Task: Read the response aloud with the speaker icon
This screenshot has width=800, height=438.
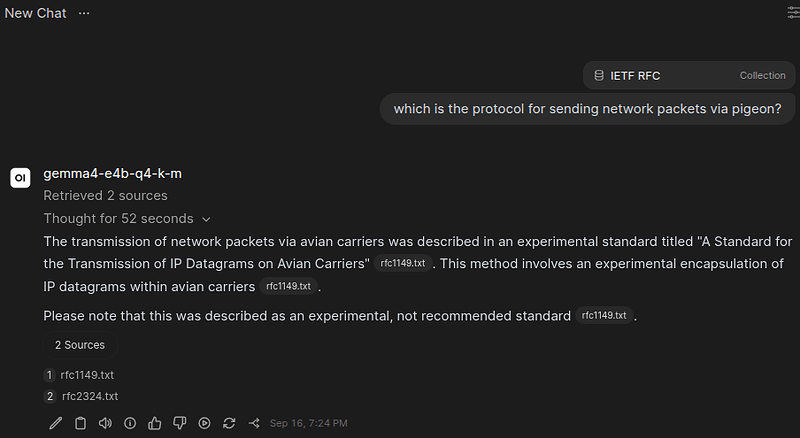Action: pyautogui.click(x=105, y=423)
